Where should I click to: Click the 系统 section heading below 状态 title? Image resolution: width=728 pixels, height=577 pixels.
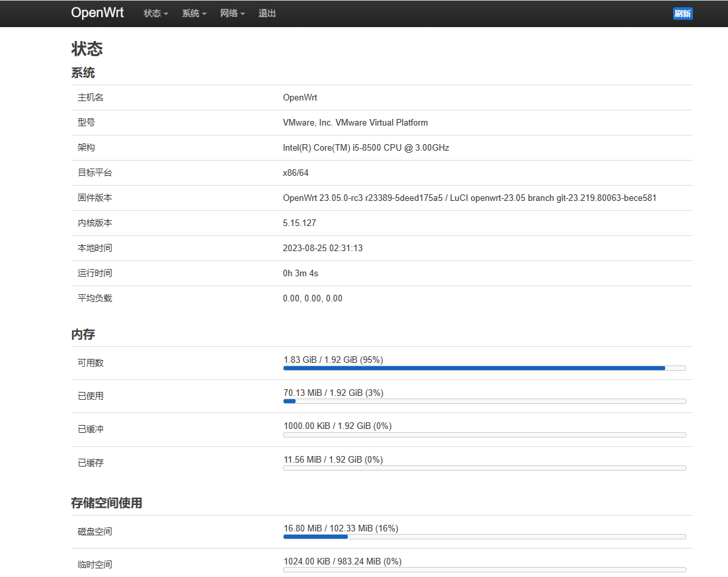pyautogui.click(x=83, y=73)
